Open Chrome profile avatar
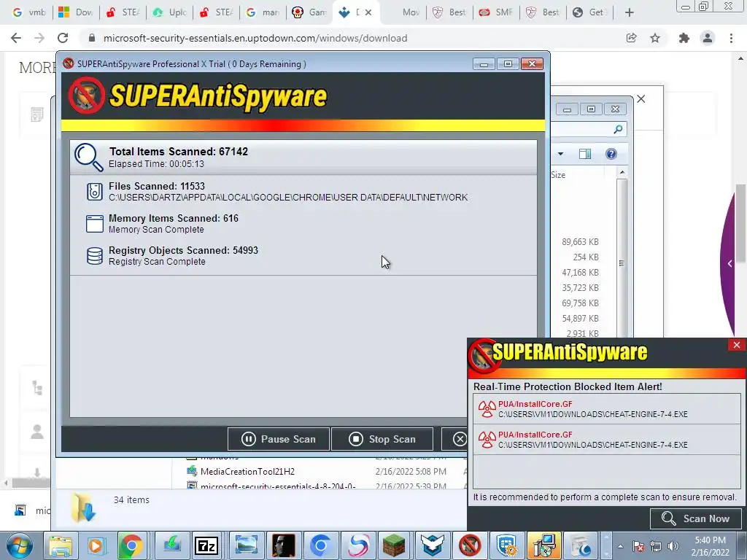Image resolution: width=747 pixels, height=560 pixels. point(708,38)
